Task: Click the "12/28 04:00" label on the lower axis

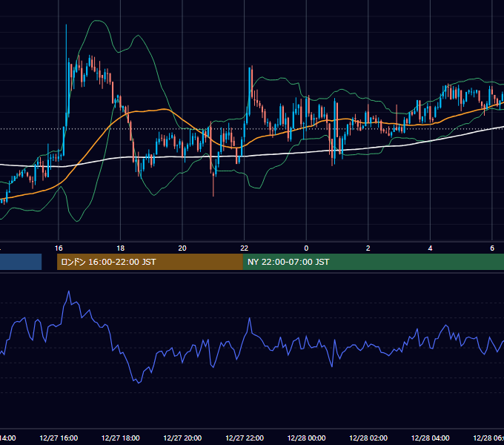Action: [431, 438]
